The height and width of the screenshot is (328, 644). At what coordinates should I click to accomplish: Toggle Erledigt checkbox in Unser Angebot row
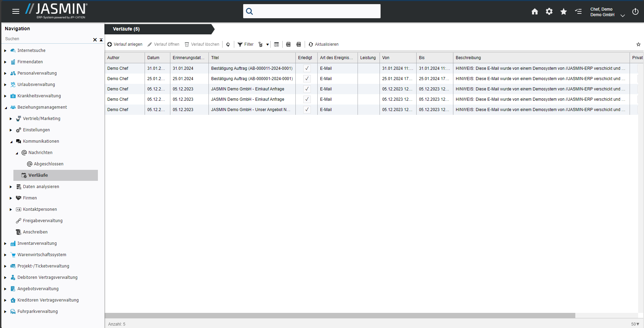[307, 110]
